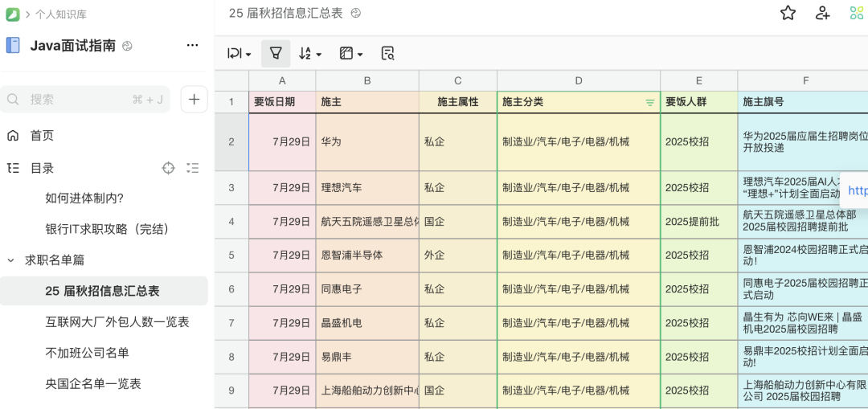Viewport: 868px width, 409px height.
Task: Click the collapse-all list icon beside 目录
Action: [x=193, y=168]
